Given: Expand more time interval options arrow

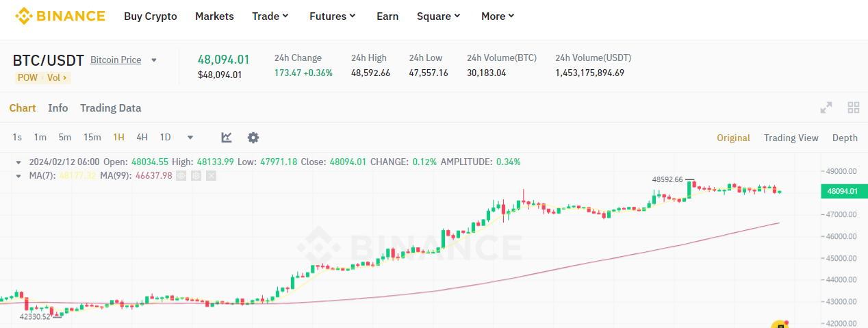Looking at the screenshot, I should tap(190, 138).
